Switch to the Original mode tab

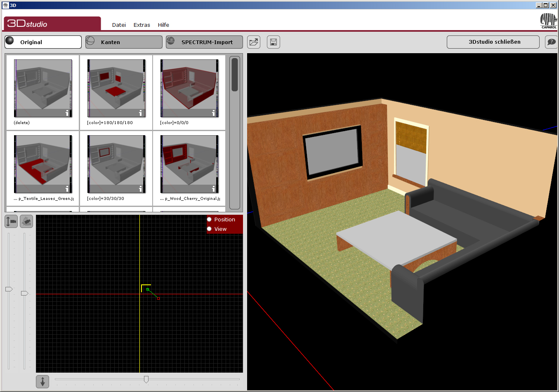(43, 42)
